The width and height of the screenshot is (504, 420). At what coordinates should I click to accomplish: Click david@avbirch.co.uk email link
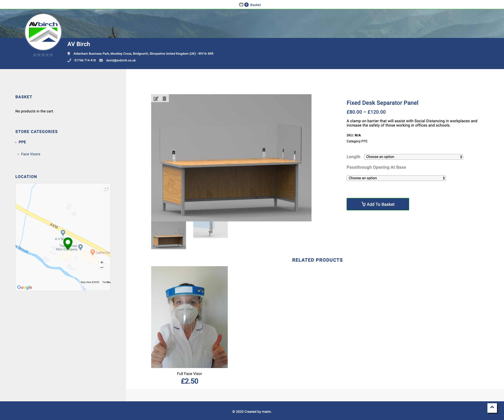121,60
